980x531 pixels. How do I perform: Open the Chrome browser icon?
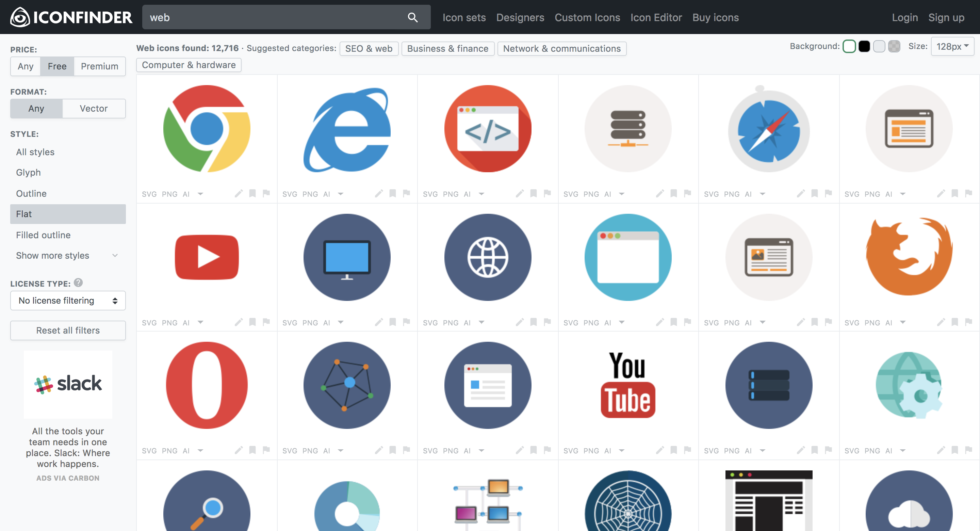(207, 129)
